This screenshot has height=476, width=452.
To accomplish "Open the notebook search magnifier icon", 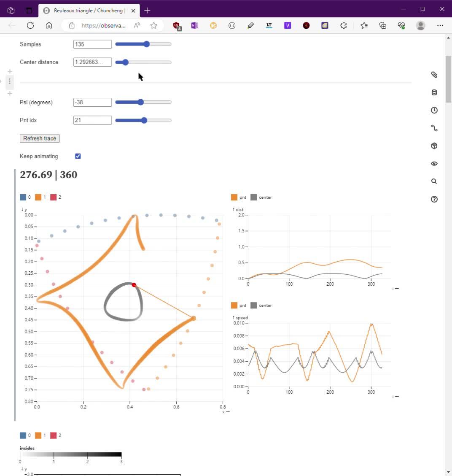I will 434,181.
